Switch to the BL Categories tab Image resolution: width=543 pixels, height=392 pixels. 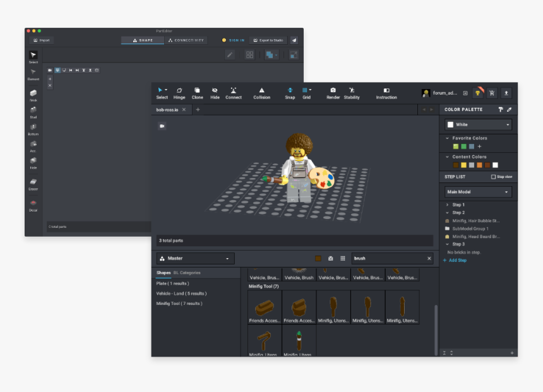pos(187,273)
